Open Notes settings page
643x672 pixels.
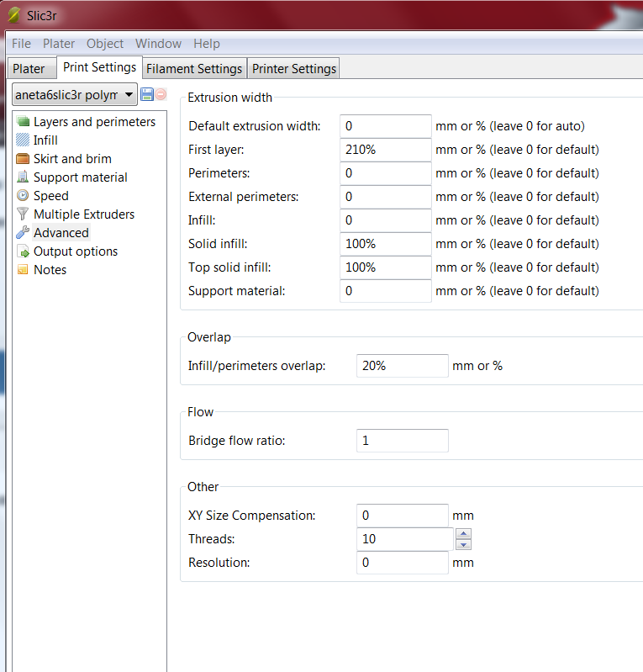(50, 270)
